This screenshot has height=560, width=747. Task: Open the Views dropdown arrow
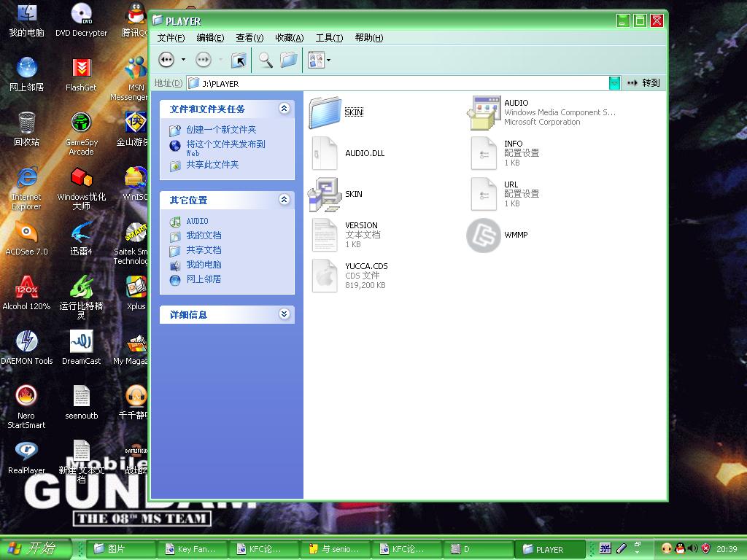click(329, 60)
